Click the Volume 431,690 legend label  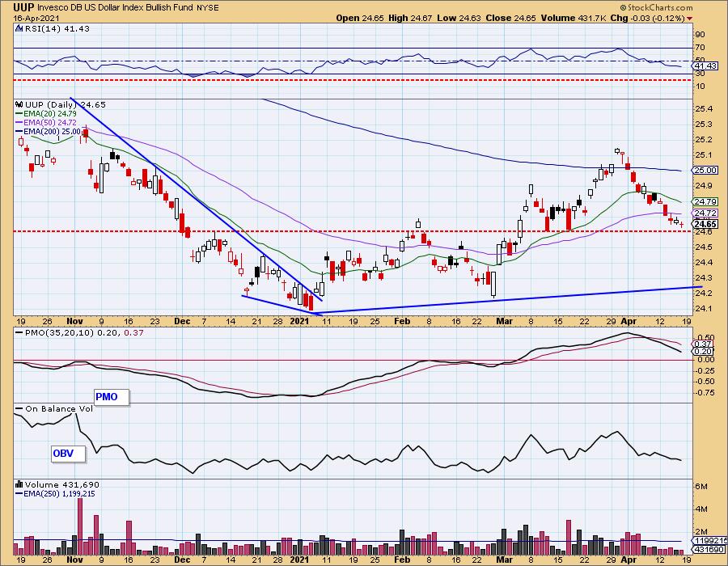pyautogui.click(x=61, y=484)
